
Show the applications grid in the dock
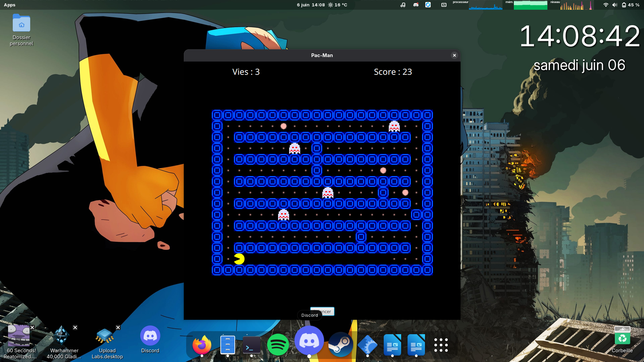(441, 345)
